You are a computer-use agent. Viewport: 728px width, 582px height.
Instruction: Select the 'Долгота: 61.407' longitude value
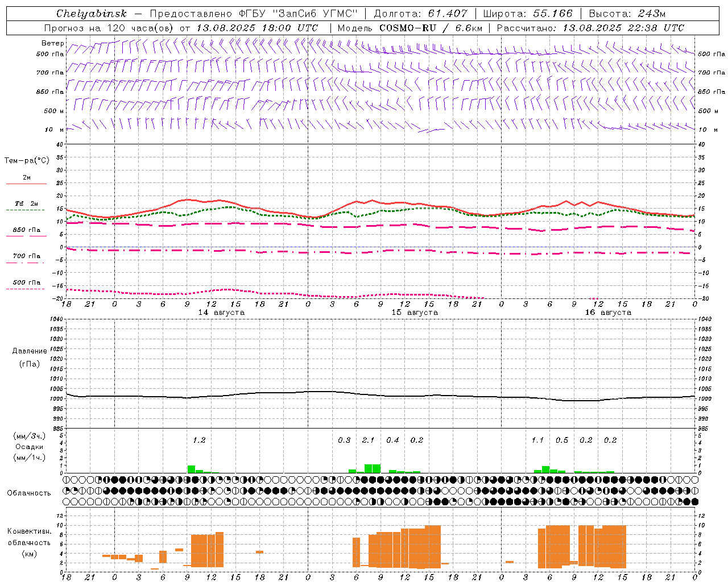tap(420, 14)
